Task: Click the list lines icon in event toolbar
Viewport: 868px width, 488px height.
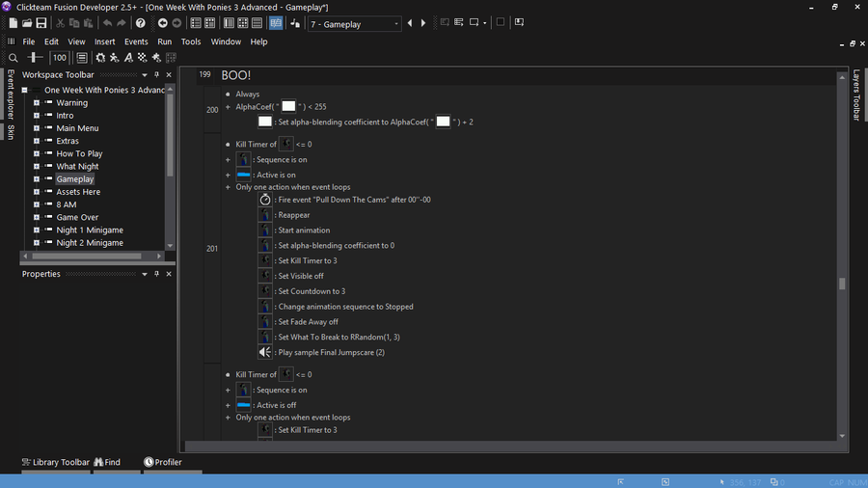Action: 82,58
